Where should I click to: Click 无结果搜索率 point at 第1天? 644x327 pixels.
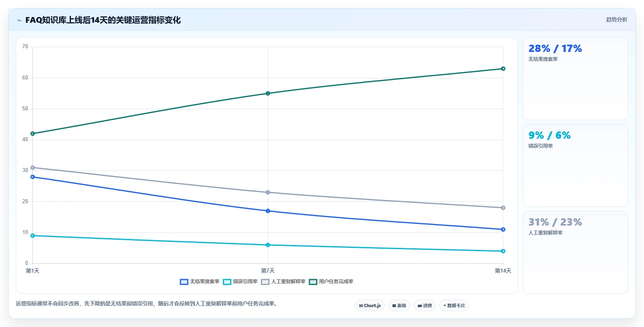(32, 177)
